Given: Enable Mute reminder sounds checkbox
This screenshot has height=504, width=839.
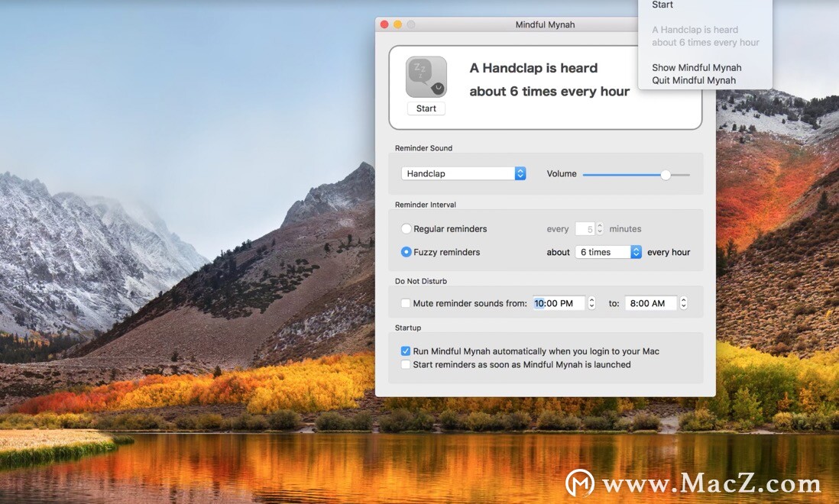Looking at the screenshot, I should pos(406,303).
